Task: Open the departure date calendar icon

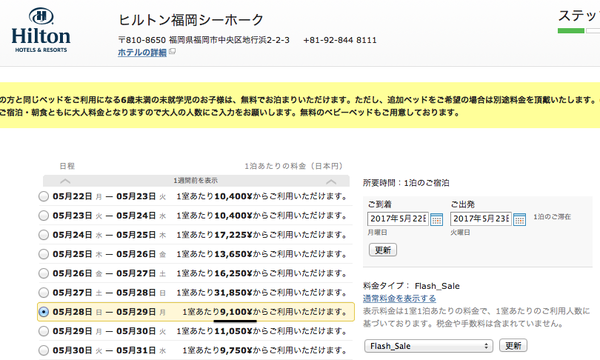Action: (519, 219)
